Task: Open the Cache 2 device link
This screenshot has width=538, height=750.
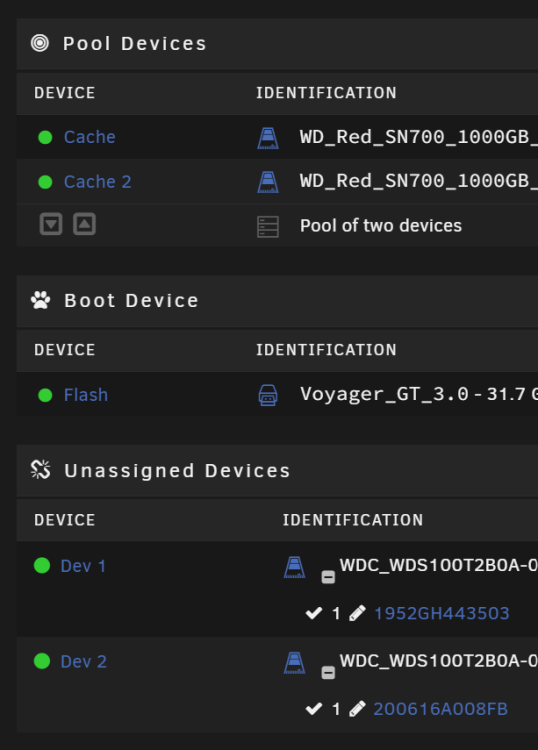Action: click(x=98, y=182)
